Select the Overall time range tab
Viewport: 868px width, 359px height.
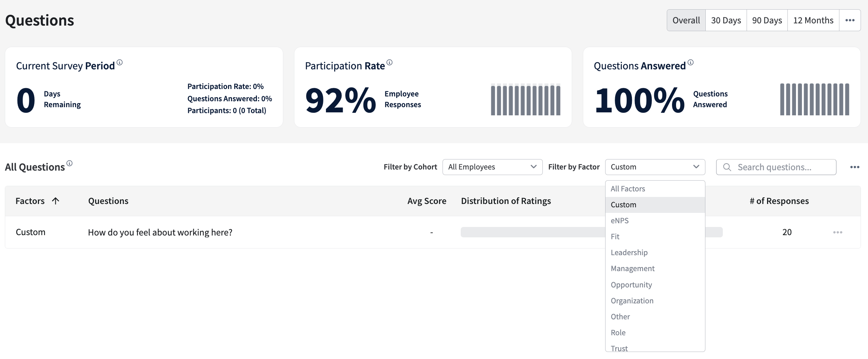pos(686,20)
